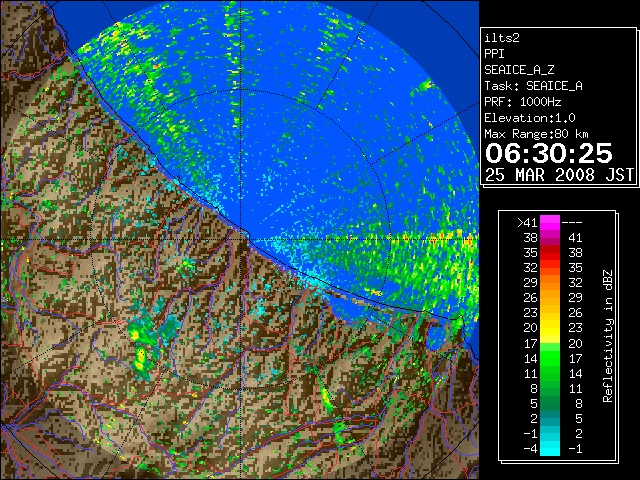Click the 'PPI' scan type text

tap(494, 54)
